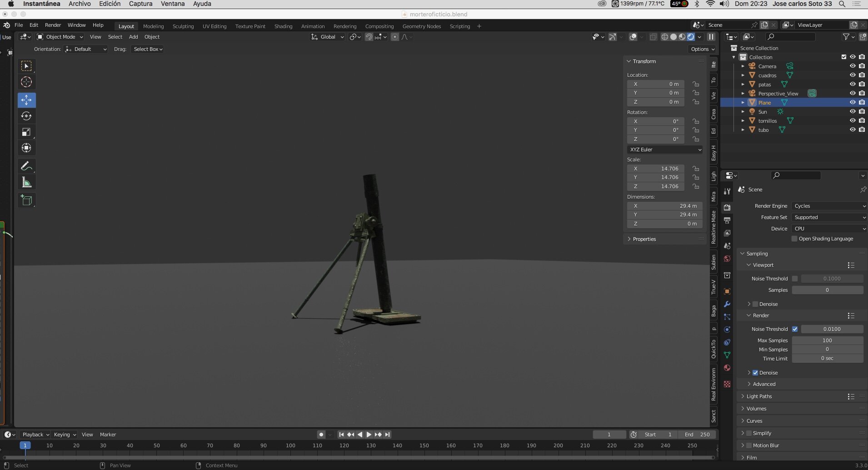The image size is (868, 470).
Task: Open the World properties tab
Action: point(727,259)
